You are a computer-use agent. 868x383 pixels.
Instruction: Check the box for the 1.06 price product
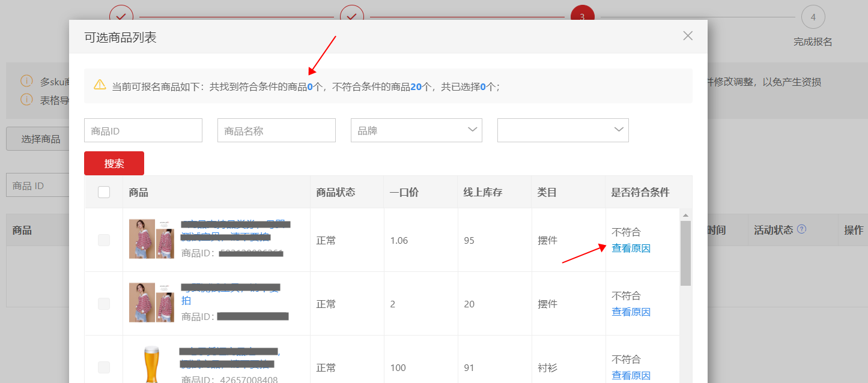coord(104,240)
